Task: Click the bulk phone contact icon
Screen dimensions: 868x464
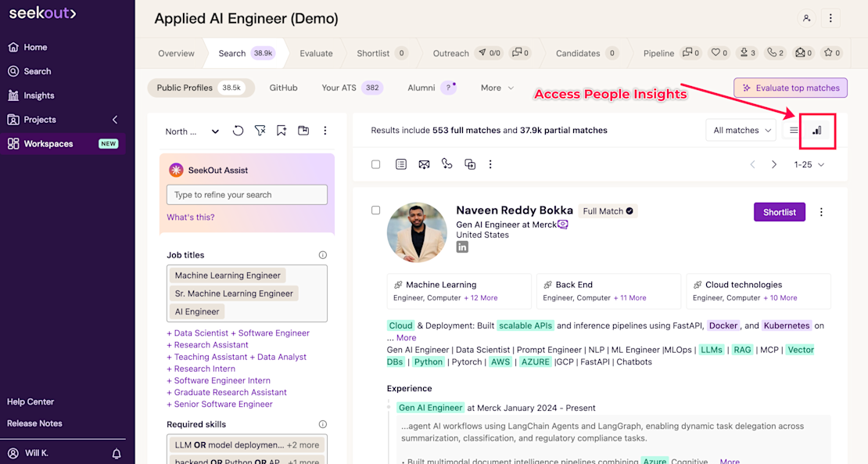Action: coord(447,164)
